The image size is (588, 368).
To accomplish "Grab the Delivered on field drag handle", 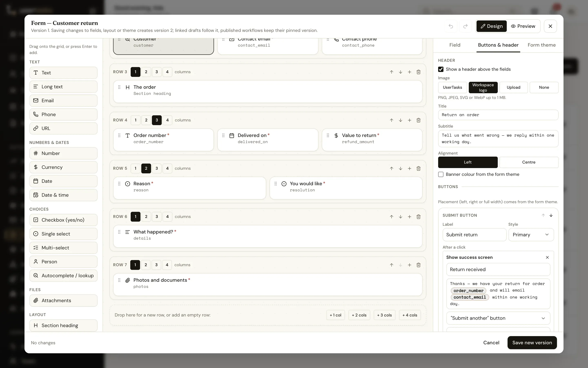I will [223, 135].
